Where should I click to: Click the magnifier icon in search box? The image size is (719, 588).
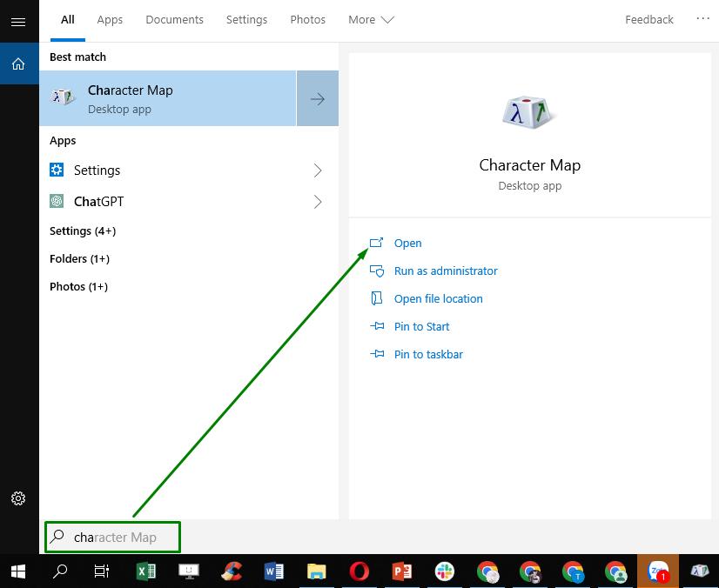57,536
